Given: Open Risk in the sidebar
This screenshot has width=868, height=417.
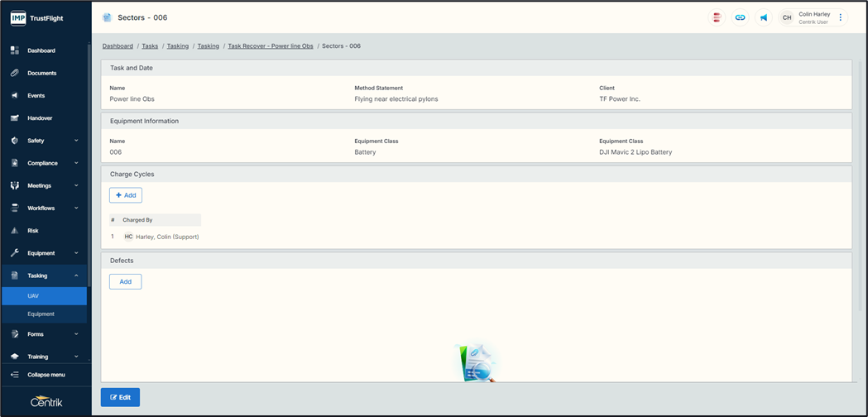Looking at the screenshot, I should click(33, 231).
